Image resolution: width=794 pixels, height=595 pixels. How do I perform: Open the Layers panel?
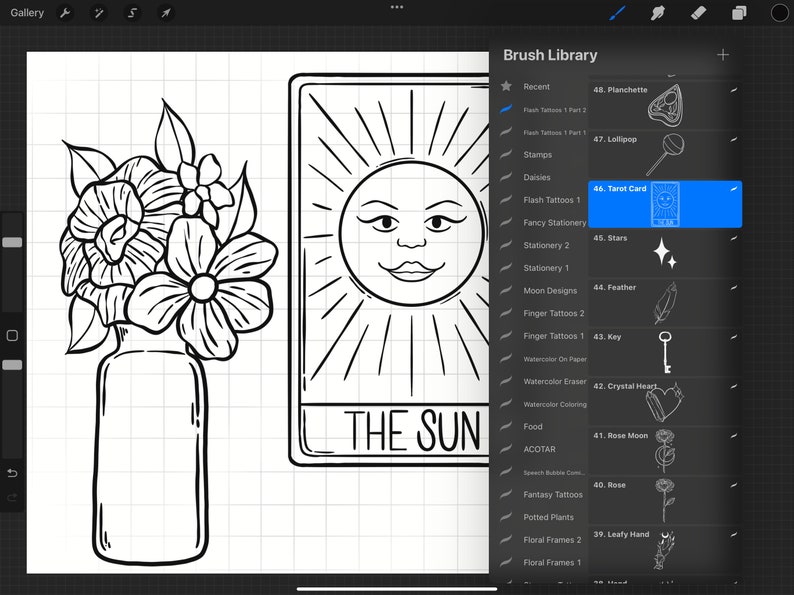click(x=739, y=13)
